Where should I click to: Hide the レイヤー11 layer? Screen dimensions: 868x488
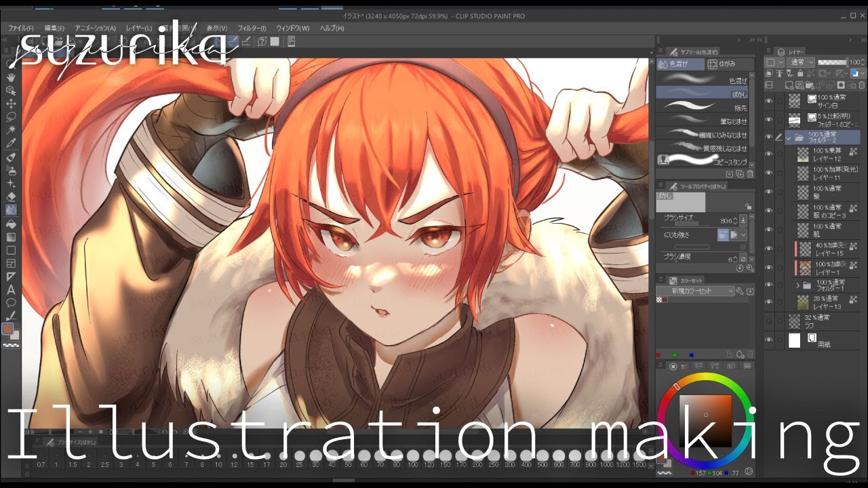pos(769,174)
